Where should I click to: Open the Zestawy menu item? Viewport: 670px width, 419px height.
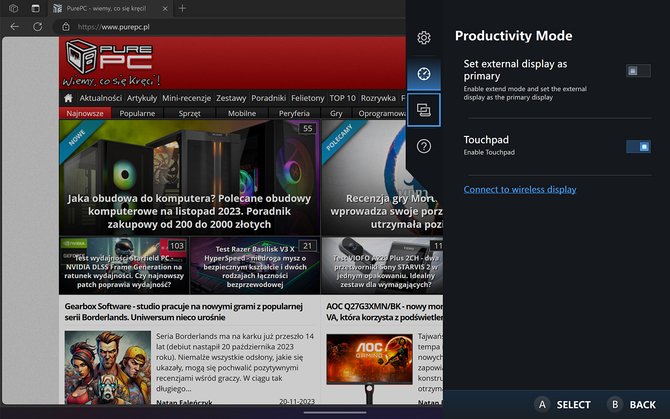(231, 98)
